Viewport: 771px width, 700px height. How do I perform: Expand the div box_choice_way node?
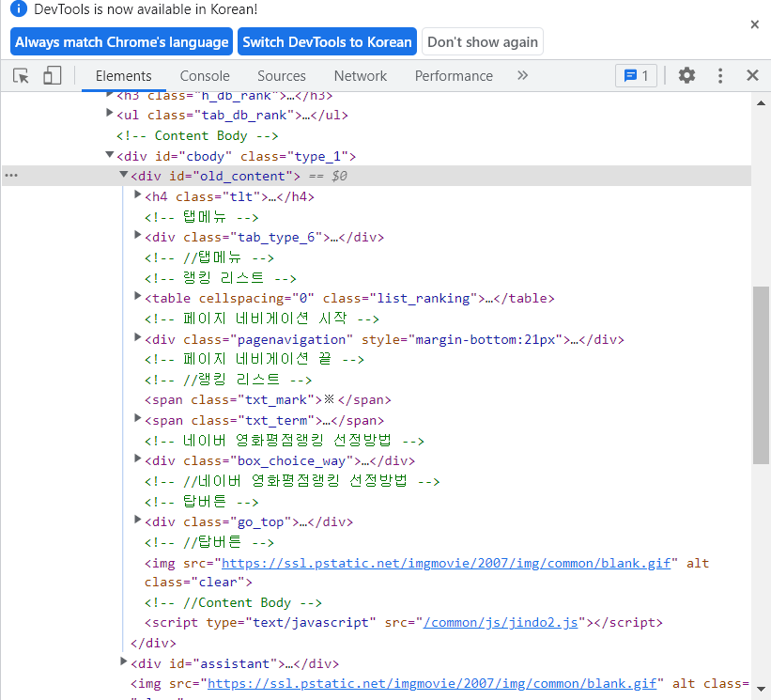click(x=138, y=459)
